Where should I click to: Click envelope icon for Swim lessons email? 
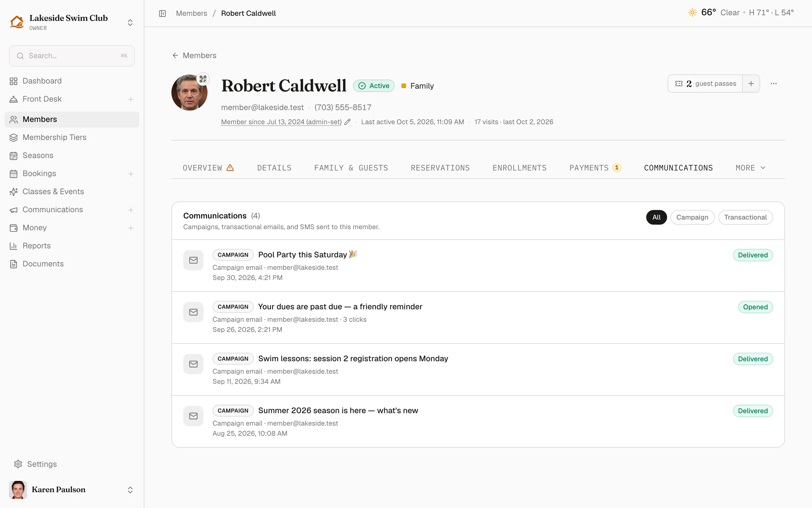[193, 364]
